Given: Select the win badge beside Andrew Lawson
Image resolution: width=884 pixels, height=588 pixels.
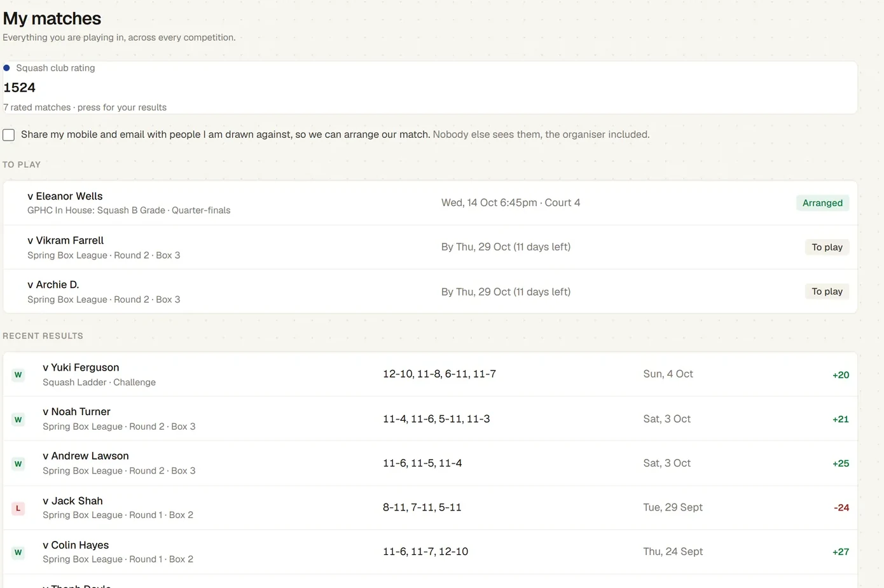Looking at the screenshot, I should (x=18, y=464).
